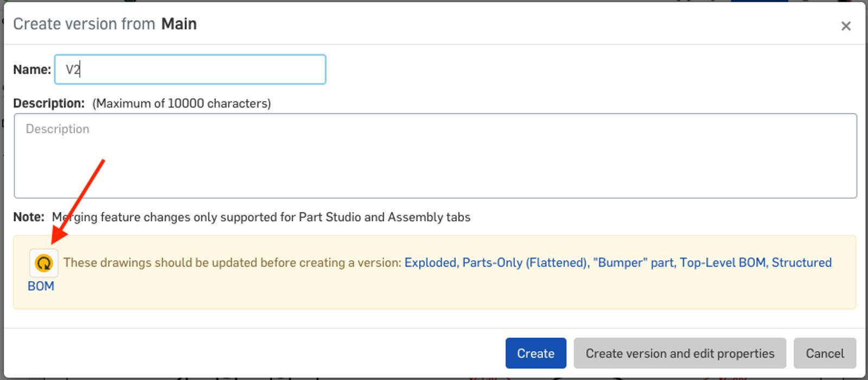Open the Top-Level BOM drawing link
Viewport: 868px width, 380px height.
click(x=723, y=263)
